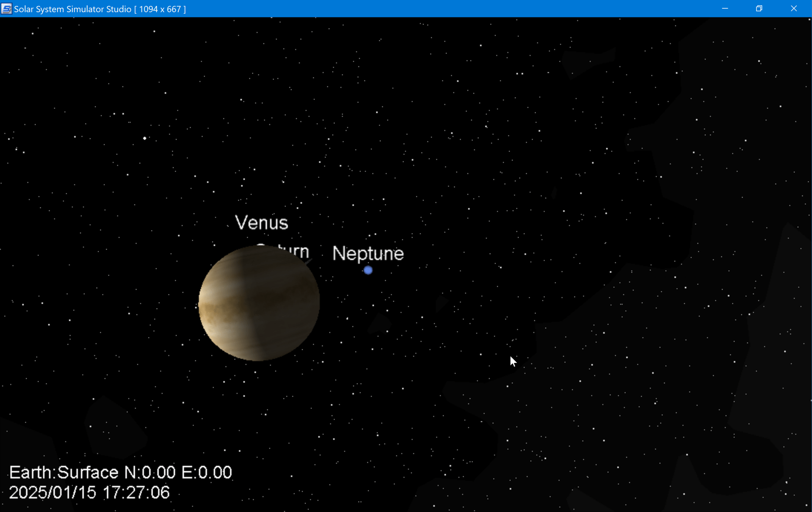Restore down the simulator window
This screenshot has width=812, height=512.
coord(759,9)
